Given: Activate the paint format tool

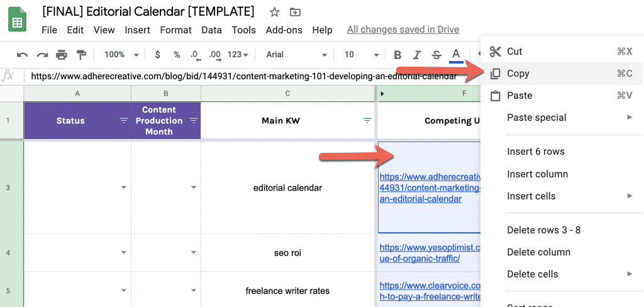Looking at the screenshot, I should click(x=81, y=55).
